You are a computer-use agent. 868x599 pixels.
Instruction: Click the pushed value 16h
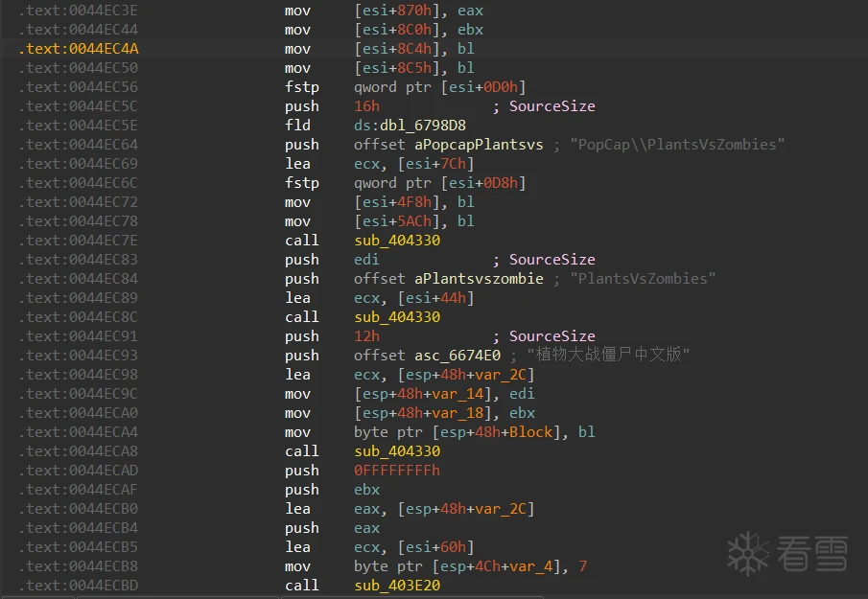(x=367, y=106)
